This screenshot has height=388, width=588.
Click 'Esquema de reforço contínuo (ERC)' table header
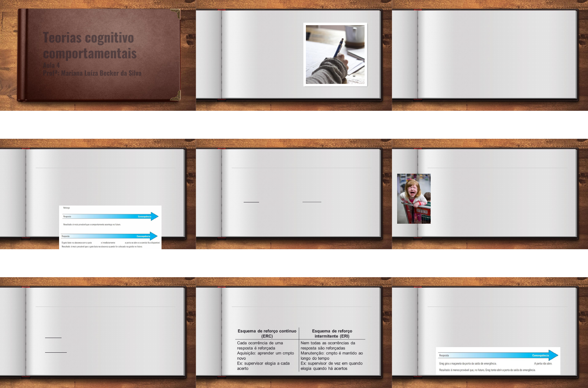click(267, 333)
